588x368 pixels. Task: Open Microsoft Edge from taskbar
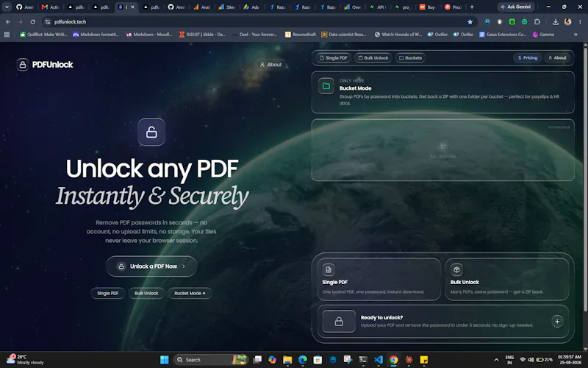click(x=303, y=360)
